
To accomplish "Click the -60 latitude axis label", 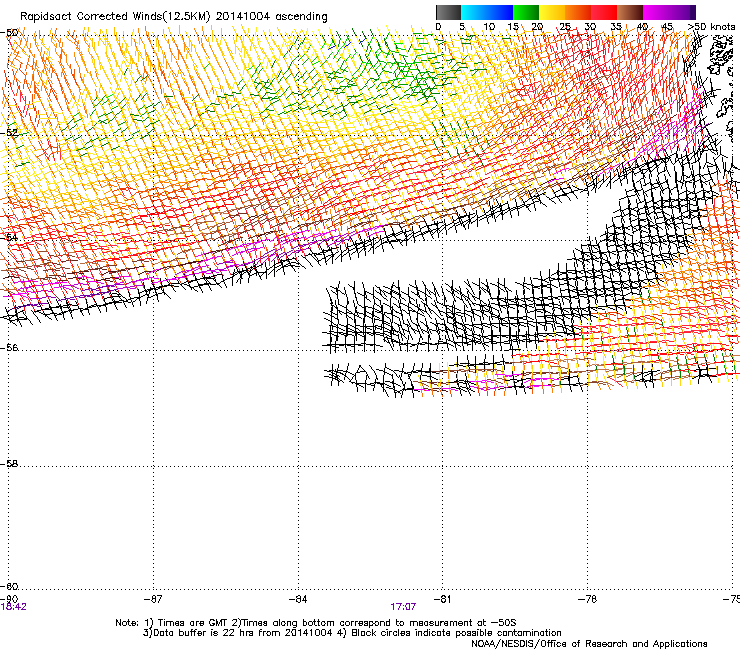I will pos(9,586).
